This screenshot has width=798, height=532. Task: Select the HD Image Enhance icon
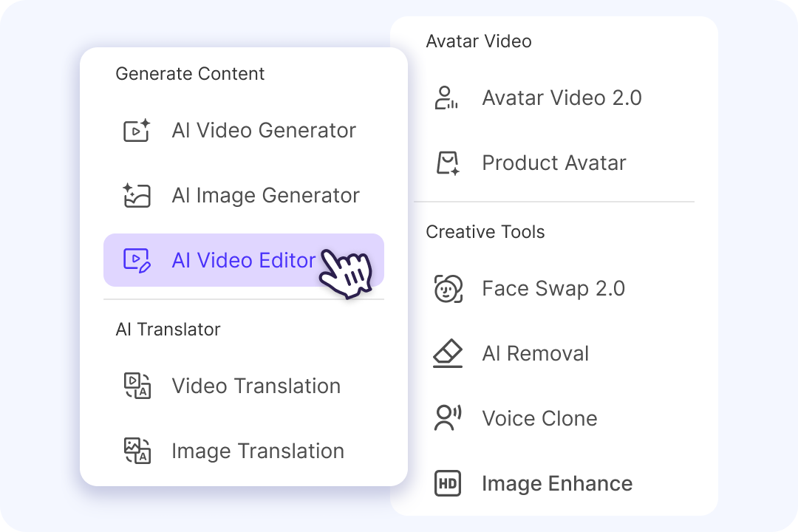click(446, 483)
